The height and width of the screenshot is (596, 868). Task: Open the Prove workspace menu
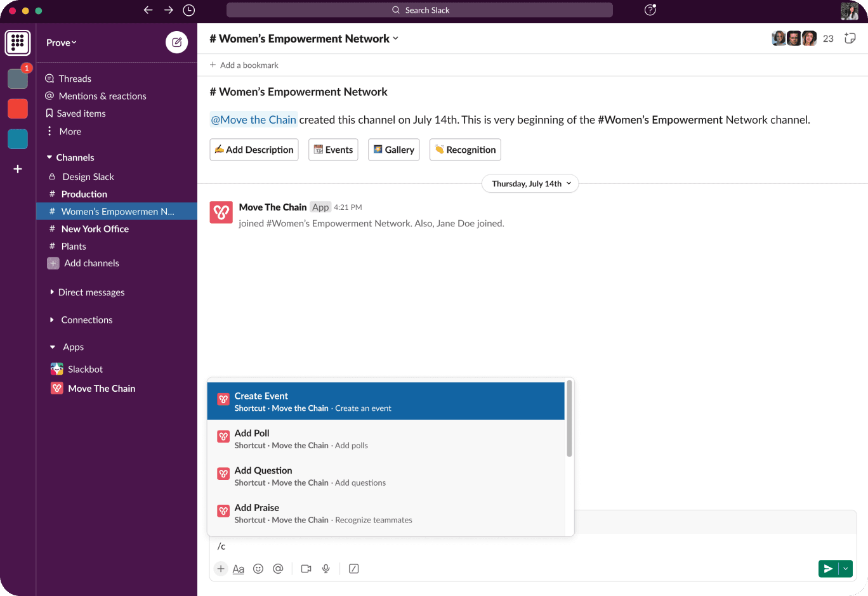(x=62, y=42)
